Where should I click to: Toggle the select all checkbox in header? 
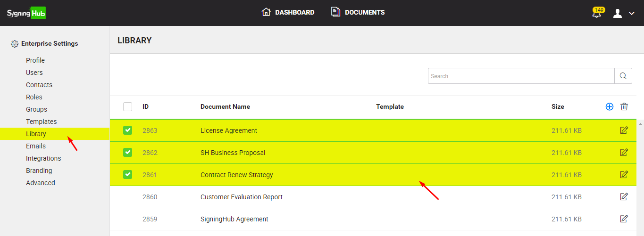[127, 107]
